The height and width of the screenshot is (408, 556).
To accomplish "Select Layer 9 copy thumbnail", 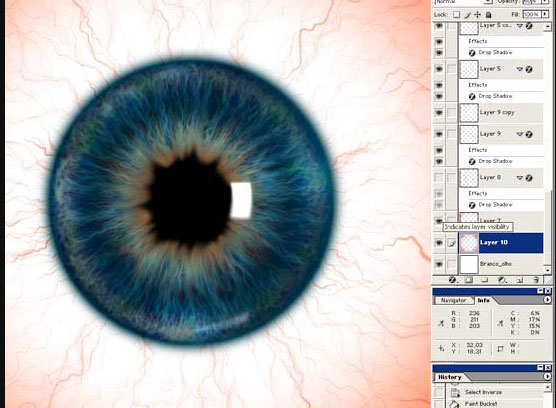I will [469, 113].
